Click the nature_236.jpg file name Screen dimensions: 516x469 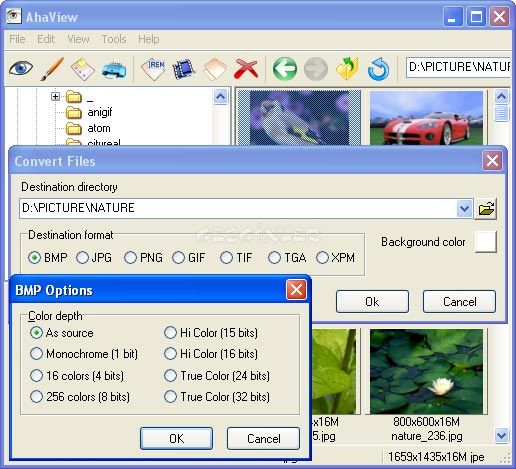(x=427, y=436)
